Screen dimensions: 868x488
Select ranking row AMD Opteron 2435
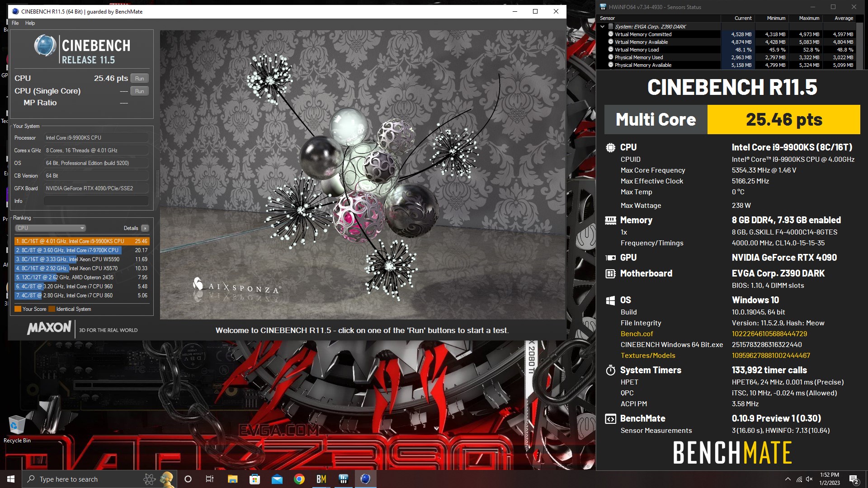pos(82,277)
